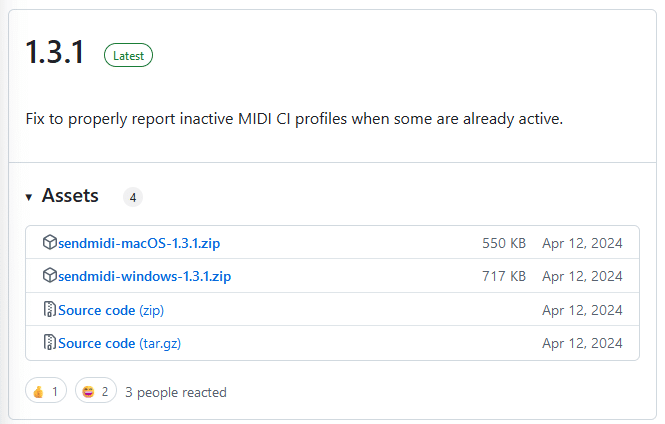Click the file-zip icon for Source code (zip)
The image size is (665, 424).
point(50,309)
